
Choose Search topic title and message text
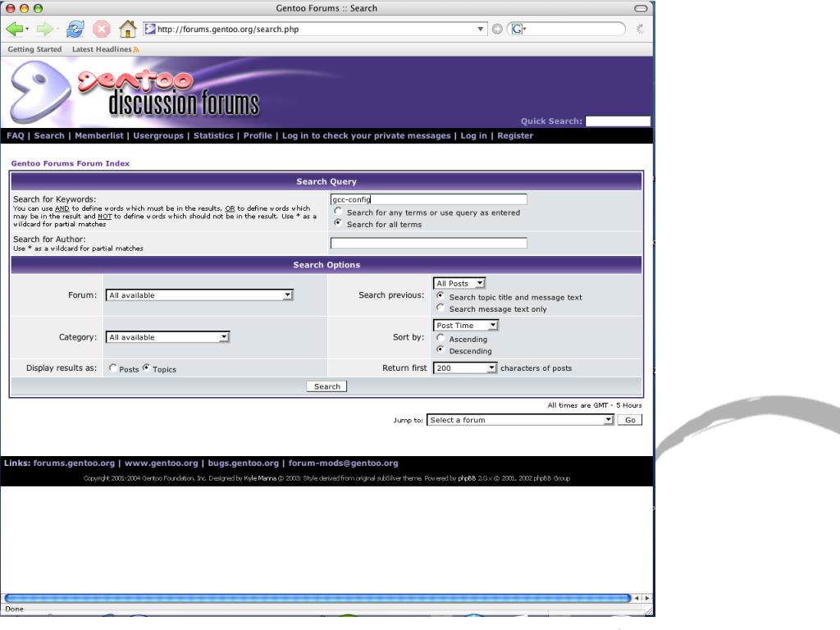(x=441, y=295)
